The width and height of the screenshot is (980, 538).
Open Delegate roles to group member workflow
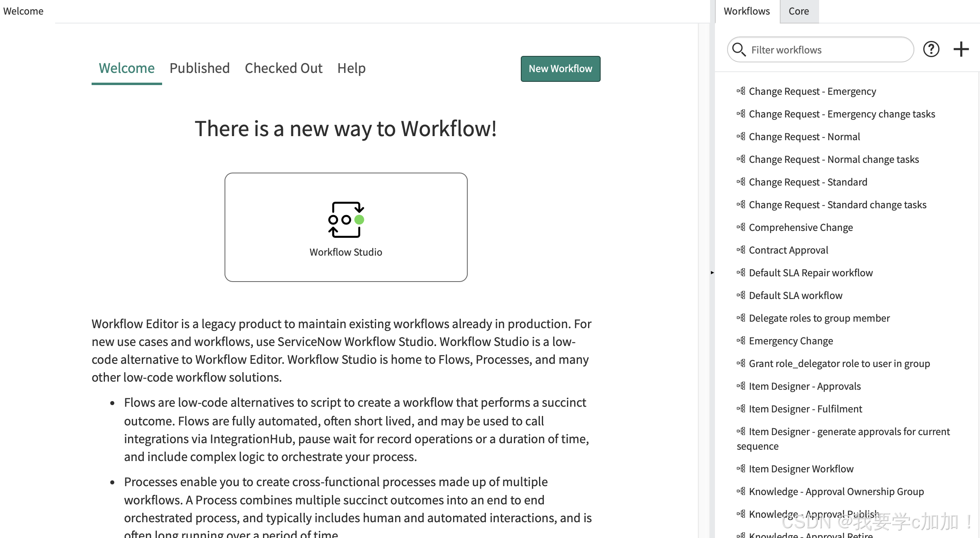coord(819,318)
